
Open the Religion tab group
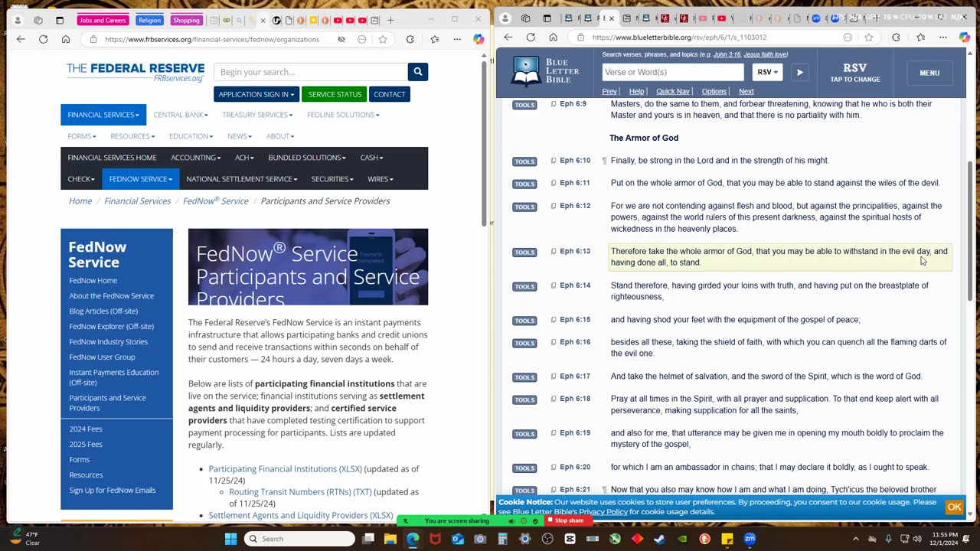(x=149, y=21)
